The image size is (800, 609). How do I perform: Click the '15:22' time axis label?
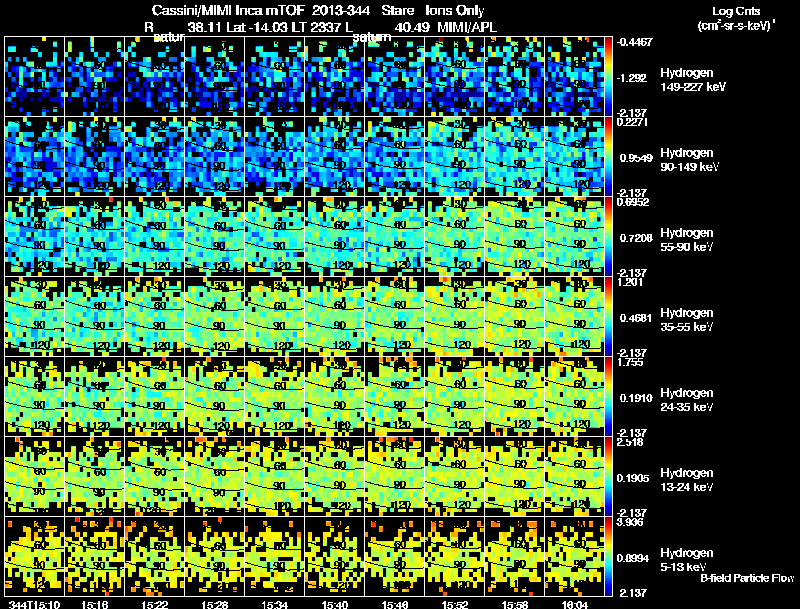click(x=155, y=604)
